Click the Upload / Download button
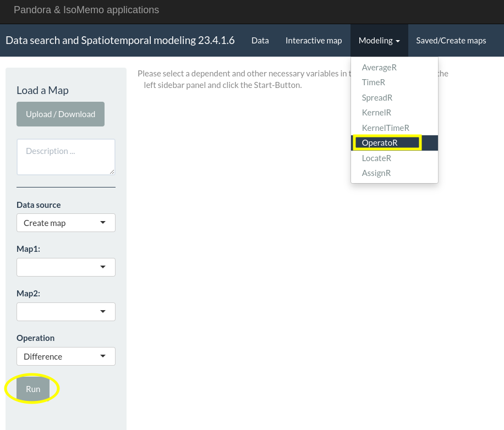Screen dimensions: 504x430 tap(61, 114)
